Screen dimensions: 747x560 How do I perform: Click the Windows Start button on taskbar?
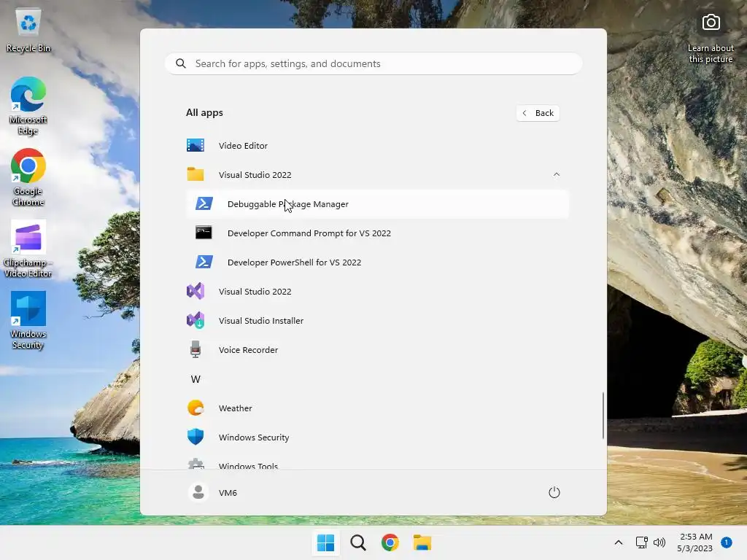(326, 542)
